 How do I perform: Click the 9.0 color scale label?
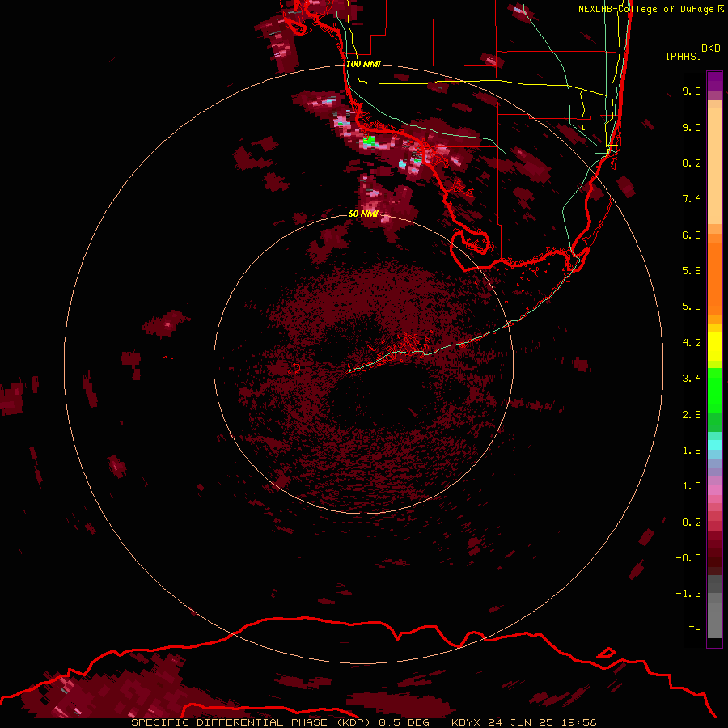[x=692, y=127]
